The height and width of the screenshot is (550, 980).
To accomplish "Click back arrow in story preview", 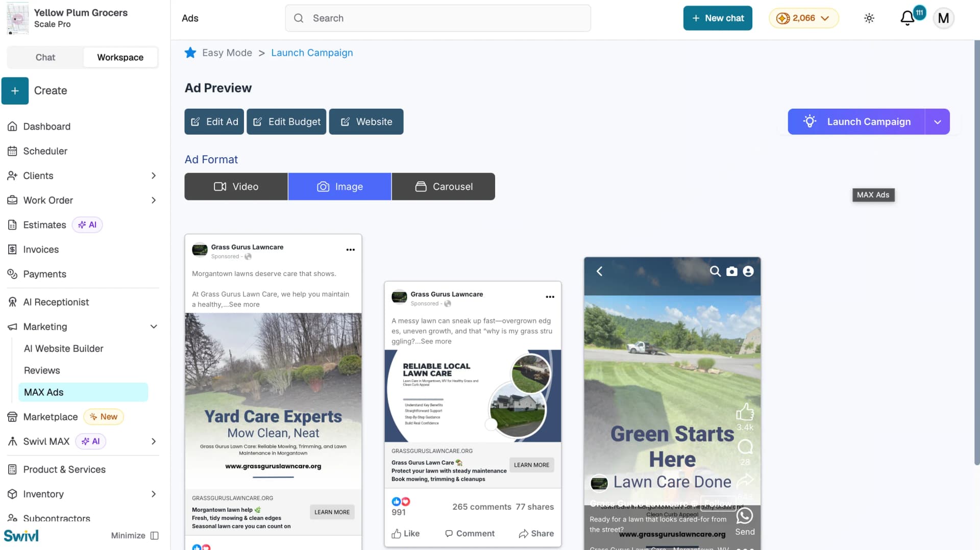I will point(600,271).
